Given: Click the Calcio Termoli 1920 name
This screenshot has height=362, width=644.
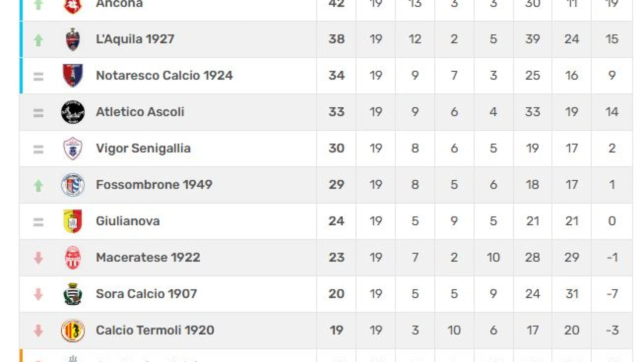Looking at the screenshot, I should pos(155,330).
